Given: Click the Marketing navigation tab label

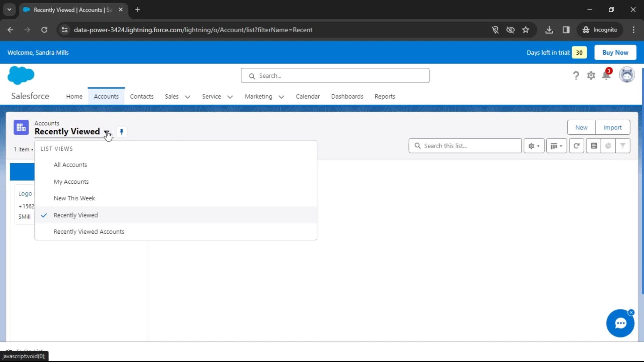Looking at the screenshot, I should (258, 97).
